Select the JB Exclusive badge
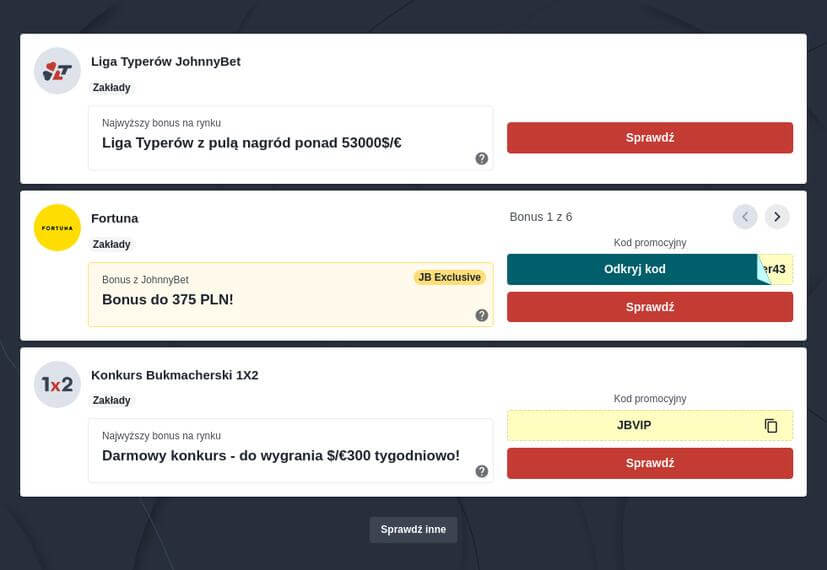 point(449,277)
